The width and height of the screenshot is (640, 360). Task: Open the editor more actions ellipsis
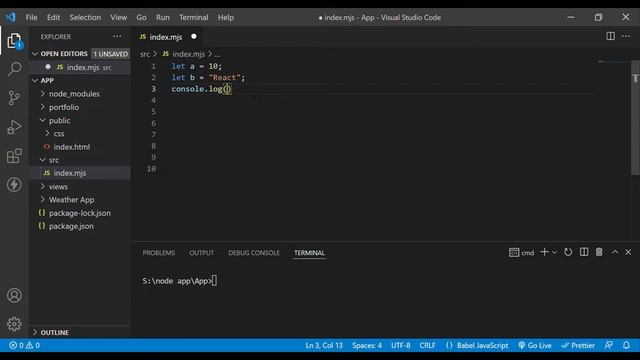(626, 36)
